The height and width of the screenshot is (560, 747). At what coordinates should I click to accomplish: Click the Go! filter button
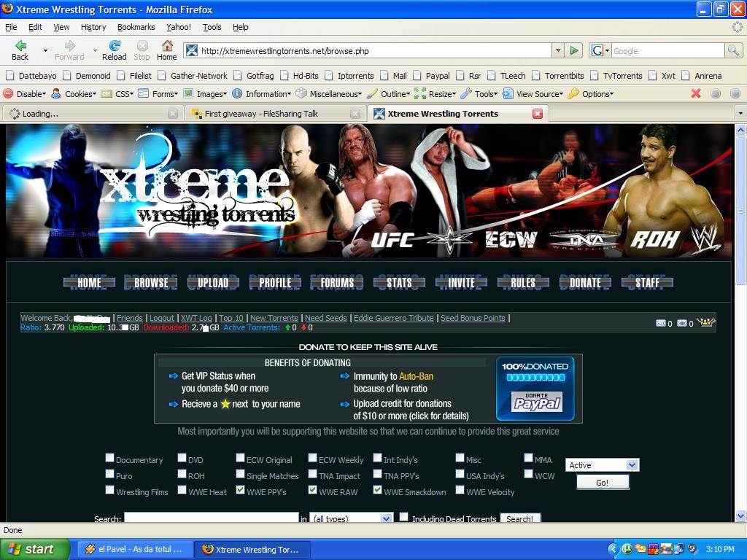tap(603, 483)
